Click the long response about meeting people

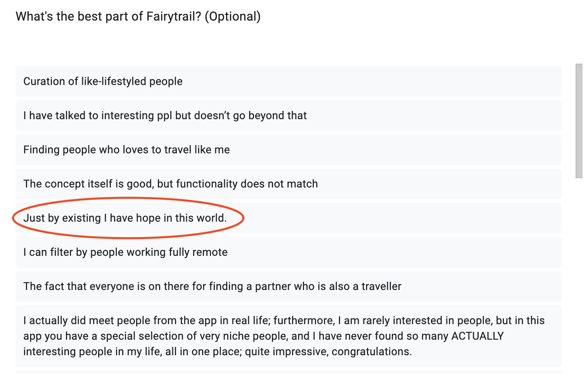click(x=289, y=336)
